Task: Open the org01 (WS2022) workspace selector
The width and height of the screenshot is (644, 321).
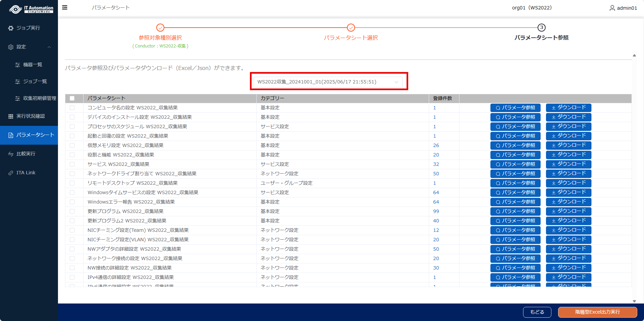Action: 532,8
